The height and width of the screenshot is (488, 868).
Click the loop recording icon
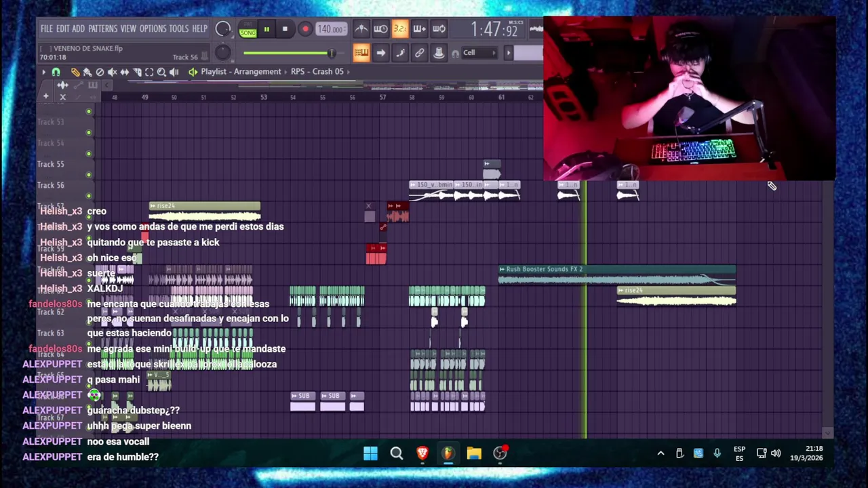point(439,28)
